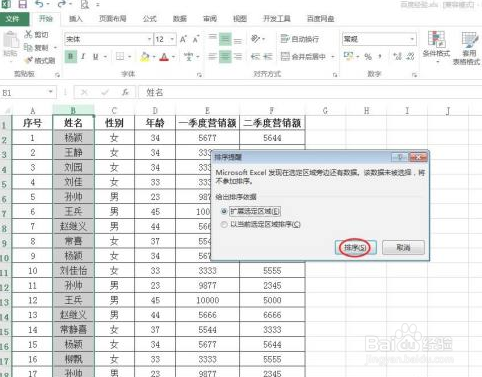The height and width of the screenshot is (377, 482).
Task: Click the red font color A swatch
Action: [x=164, y=57]
